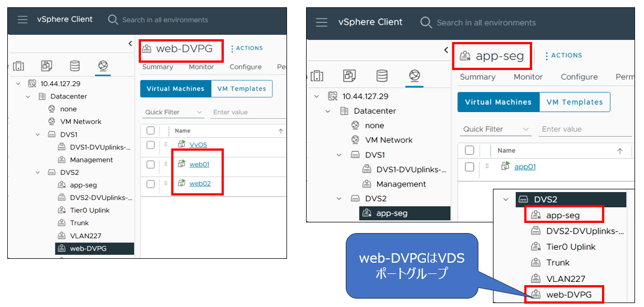Click web02 virtual machine icon in list

182,183
